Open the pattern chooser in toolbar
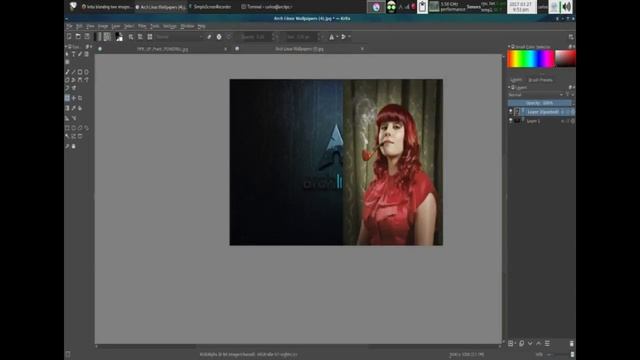This screenshot has height=360, width=640. (x=107, y=37)
